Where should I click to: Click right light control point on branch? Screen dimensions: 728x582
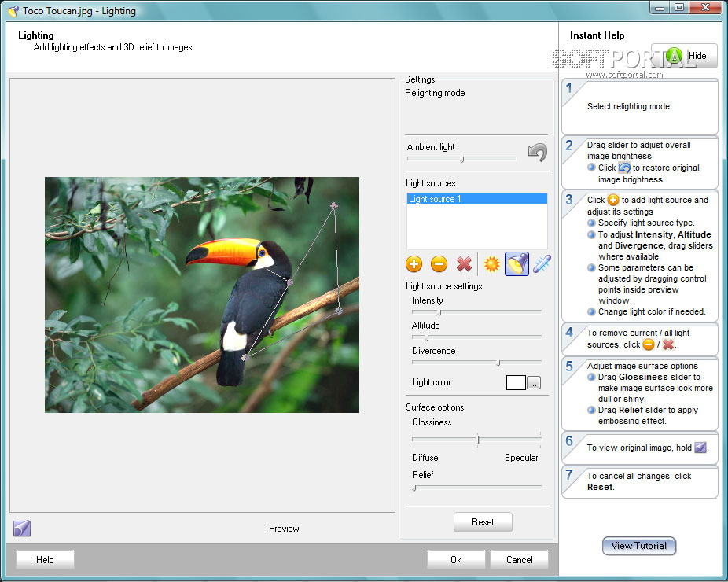coord(339,310)
